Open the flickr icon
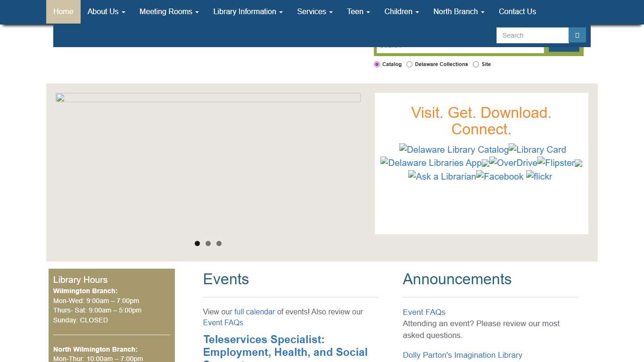The height and width of the screenshot is (362, 644). point(538,176)
